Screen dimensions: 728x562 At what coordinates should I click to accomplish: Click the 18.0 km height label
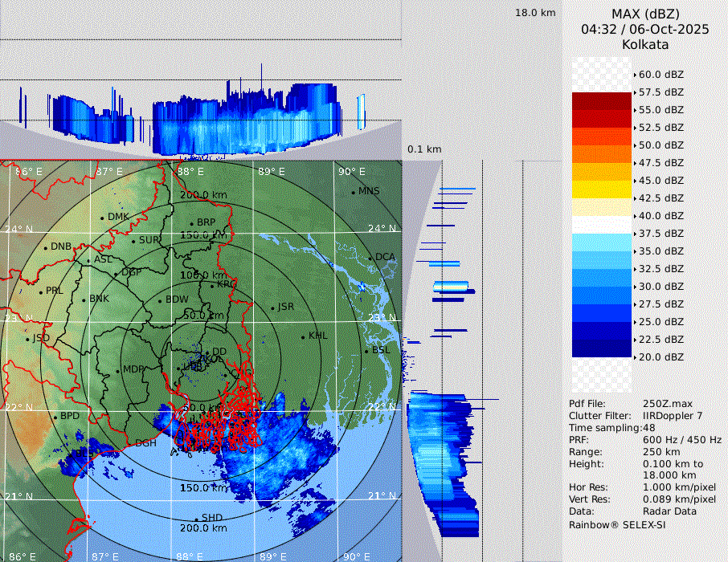535,13
